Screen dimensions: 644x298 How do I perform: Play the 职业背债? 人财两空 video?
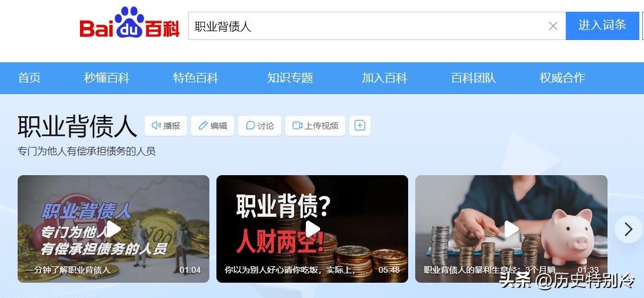point(312,229)
